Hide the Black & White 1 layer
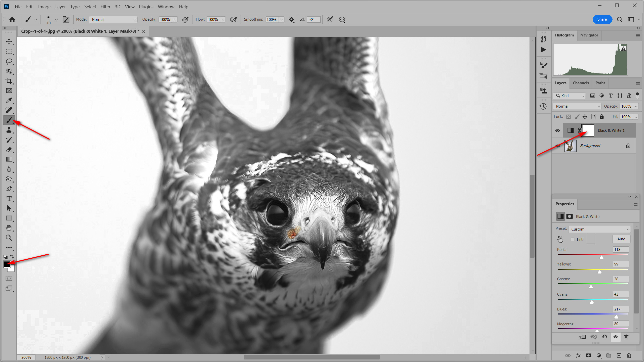 557,130
